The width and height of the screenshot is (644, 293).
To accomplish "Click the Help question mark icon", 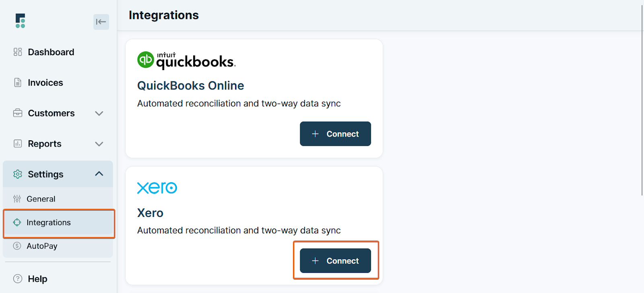I will tap(17, 278).
